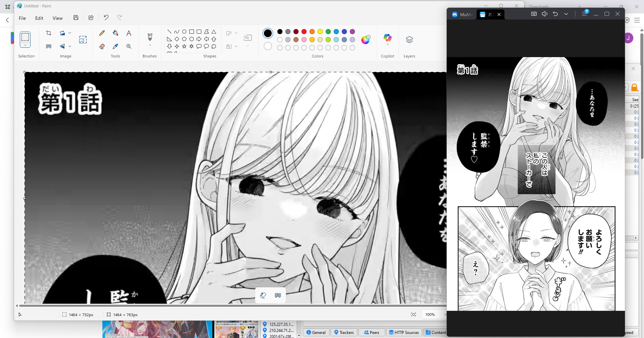Toggle the Layers panel
The width and height of the screenshot is (644, 338).
(409, 40)
